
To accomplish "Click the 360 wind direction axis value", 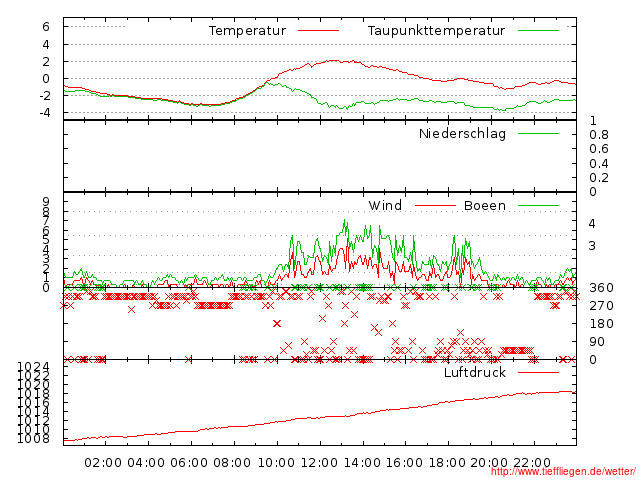I will (x=601, y=288).
